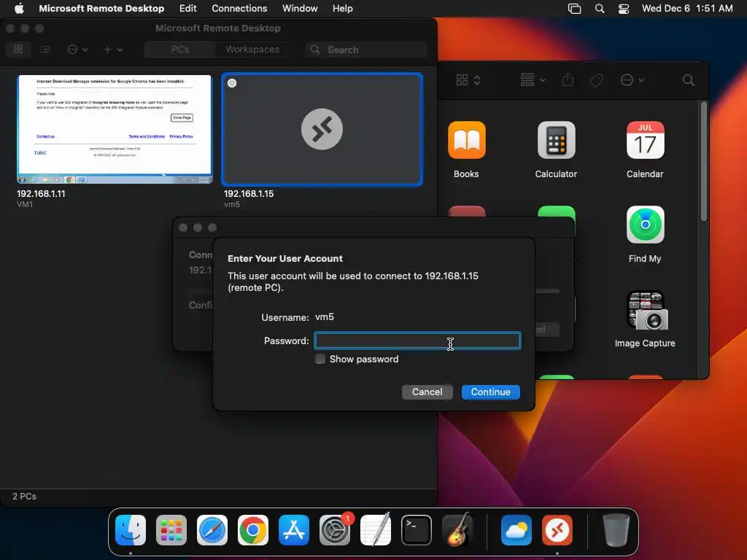Select the 192.168.1.11 VM1 thumbnail

point(115,129)
